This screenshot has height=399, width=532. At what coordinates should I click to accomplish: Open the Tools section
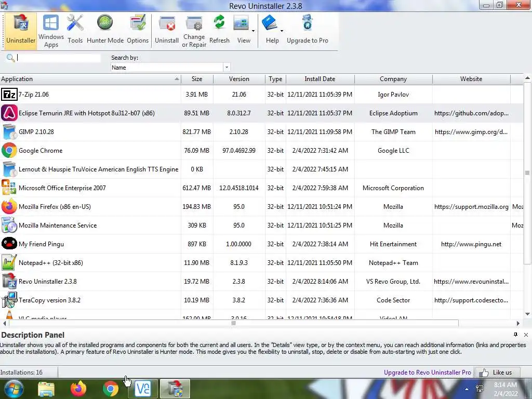(75, 31)
